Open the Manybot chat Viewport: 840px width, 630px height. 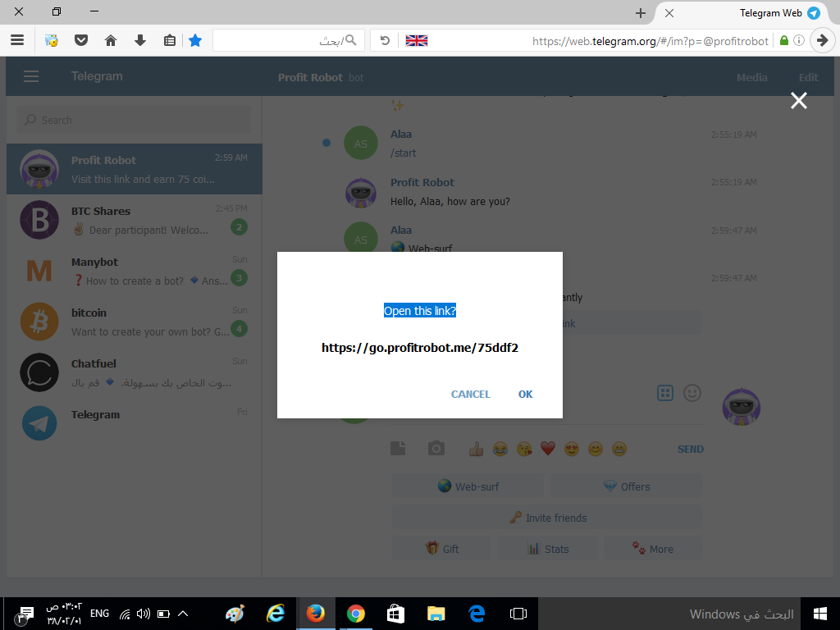pos(135,271)
